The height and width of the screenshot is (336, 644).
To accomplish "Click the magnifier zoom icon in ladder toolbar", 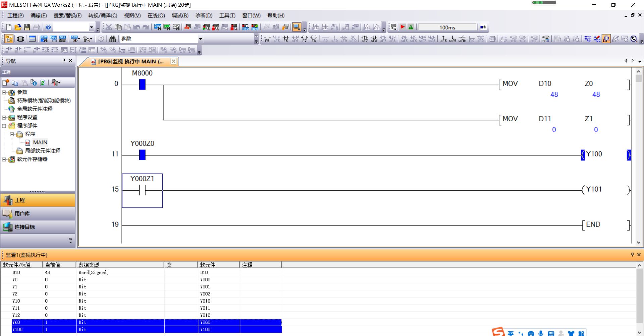I will 634,39.
